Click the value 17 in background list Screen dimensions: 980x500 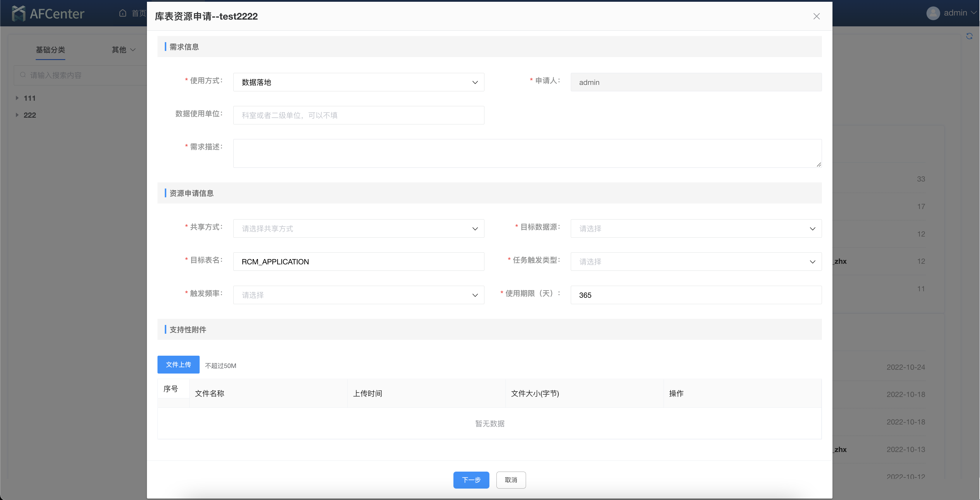pos(921,206)
